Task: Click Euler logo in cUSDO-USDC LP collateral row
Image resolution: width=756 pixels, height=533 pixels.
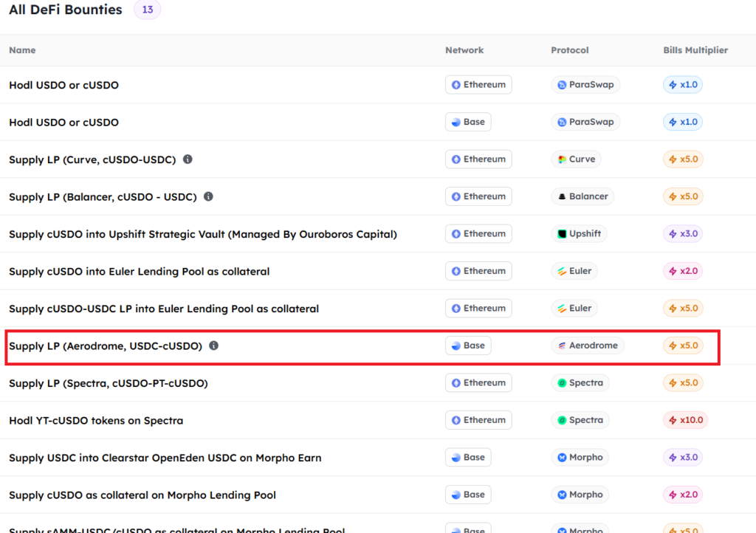Action: pyautogui.click(x=562, y=309)
